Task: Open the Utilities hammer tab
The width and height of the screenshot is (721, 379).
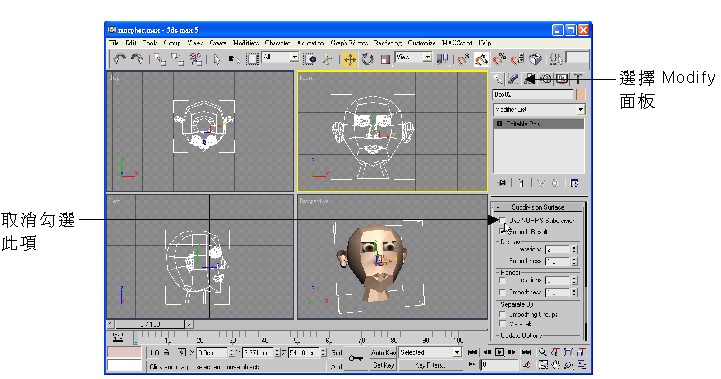Action: point(578,79)
